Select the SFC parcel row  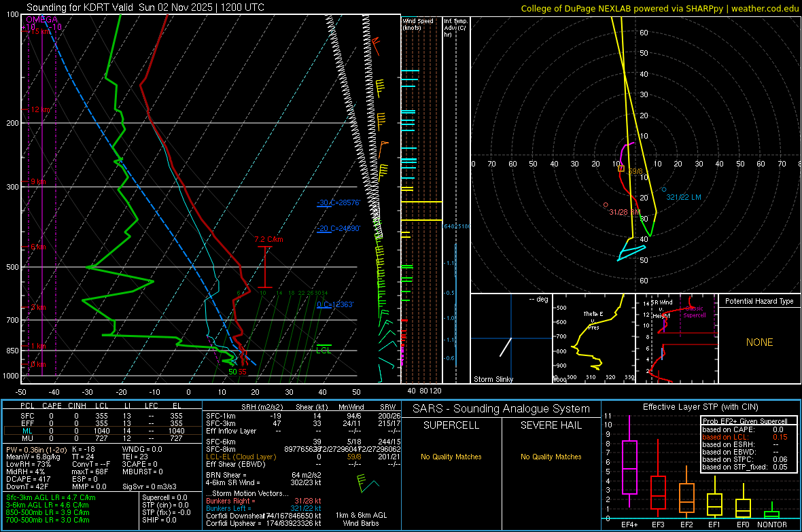[x=102, y=416]
